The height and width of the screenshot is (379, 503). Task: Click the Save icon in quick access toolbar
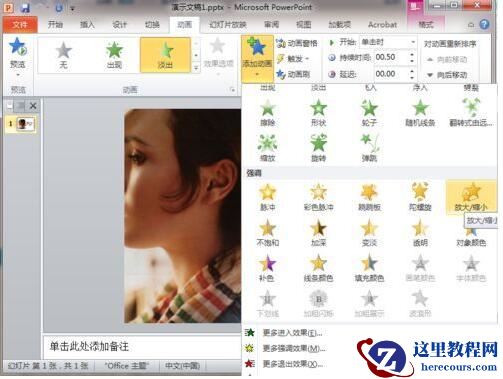[25, 7]
